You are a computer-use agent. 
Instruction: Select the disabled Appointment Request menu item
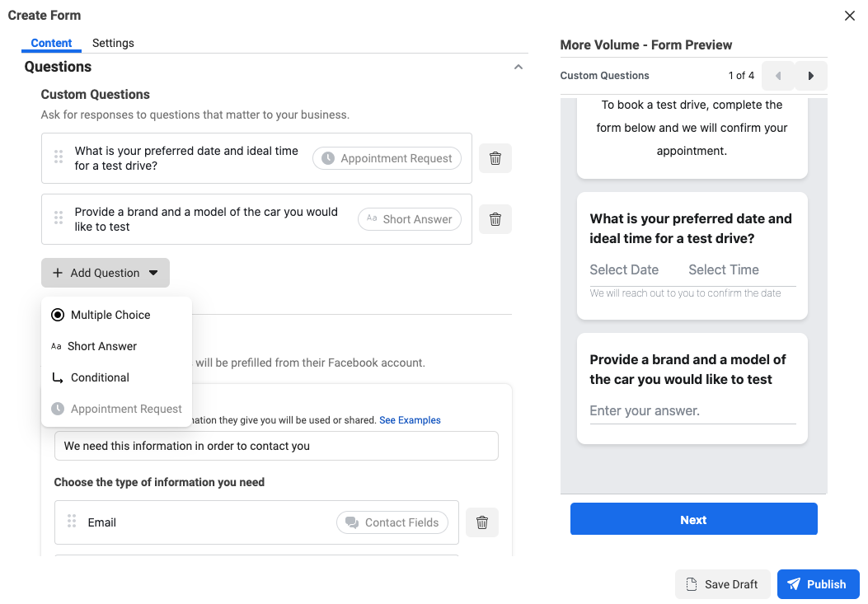[117, 410]
